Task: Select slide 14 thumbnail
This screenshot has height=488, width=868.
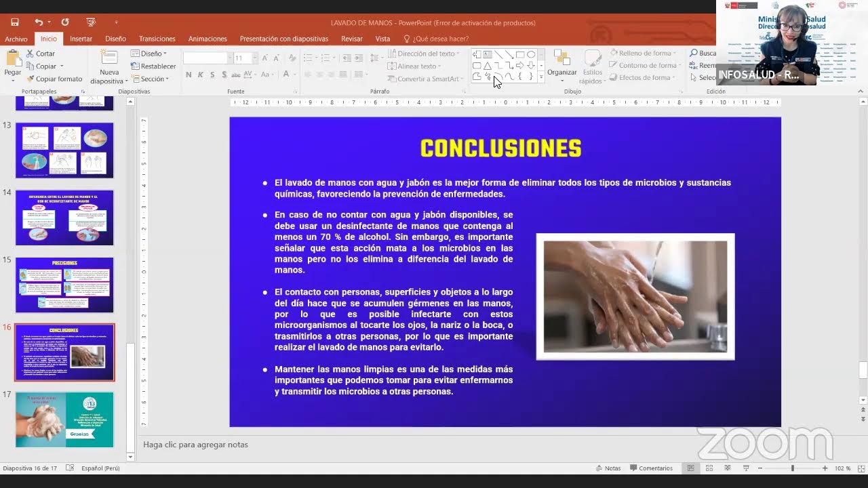Action: pyautogui.click(x=64, y=218)
